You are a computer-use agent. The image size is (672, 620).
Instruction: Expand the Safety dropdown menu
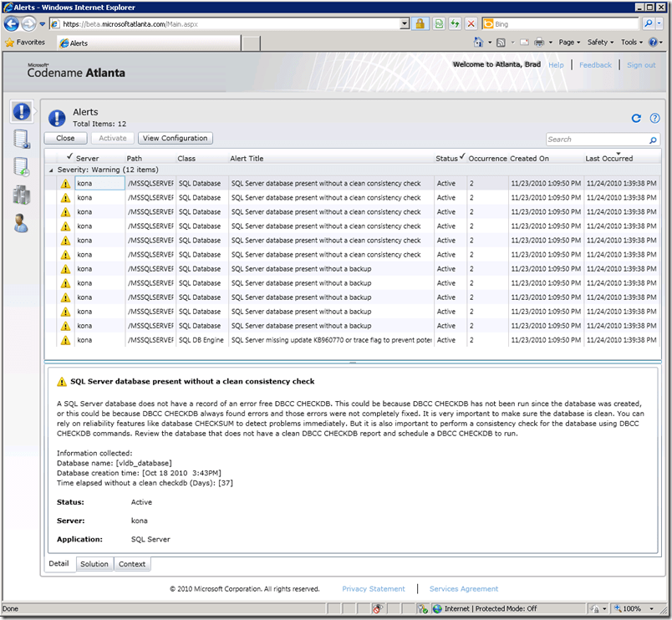tap(599, 42)
